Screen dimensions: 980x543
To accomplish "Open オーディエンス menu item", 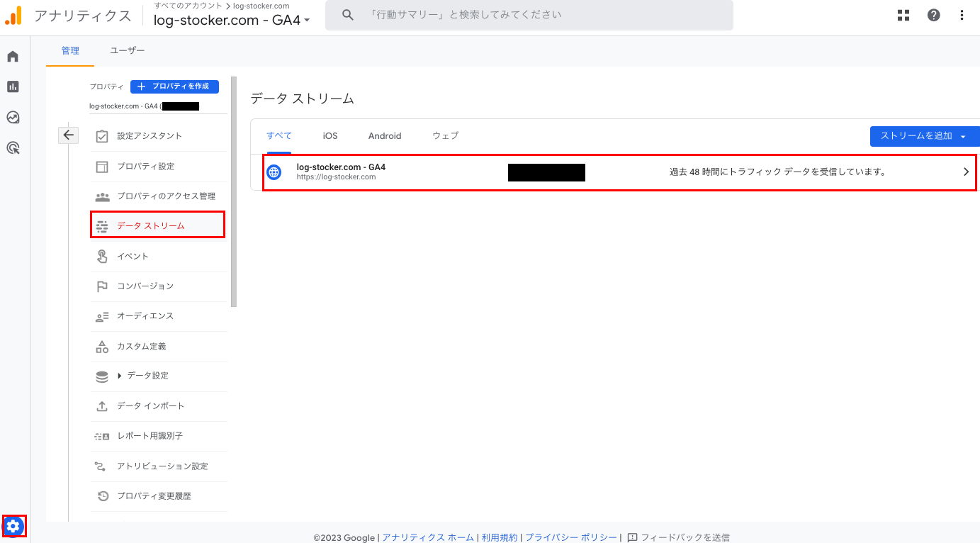I will [x=145, y=316].
